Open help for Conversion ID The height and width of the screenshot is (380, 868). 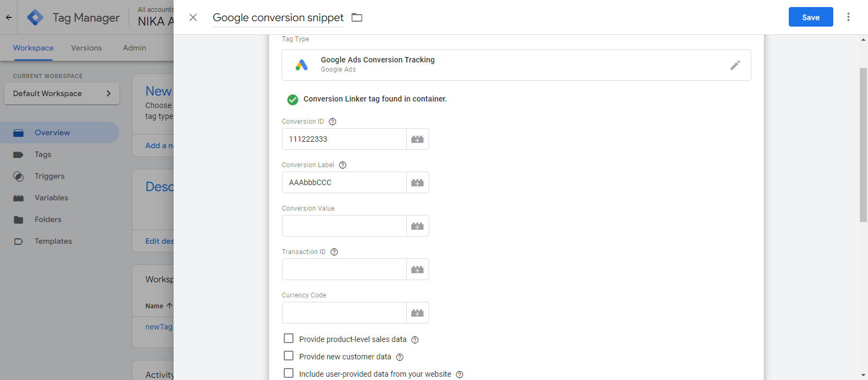click(333, 122)
